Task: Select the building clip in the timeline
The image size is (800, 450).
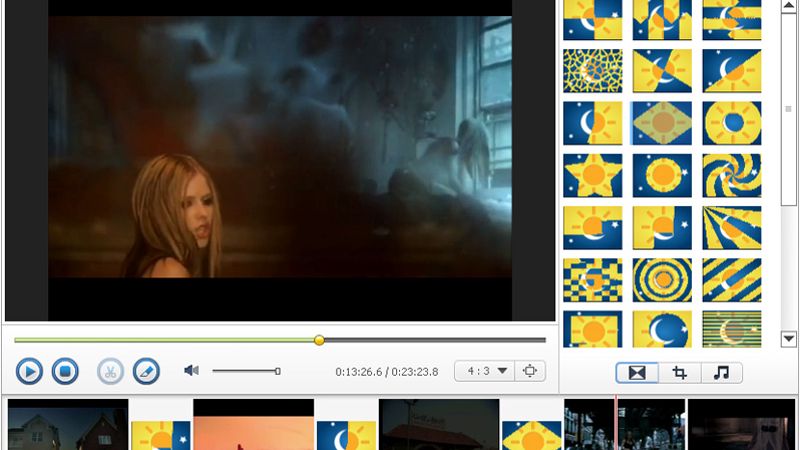Action: pyautogui.click(x=439, y=424)
